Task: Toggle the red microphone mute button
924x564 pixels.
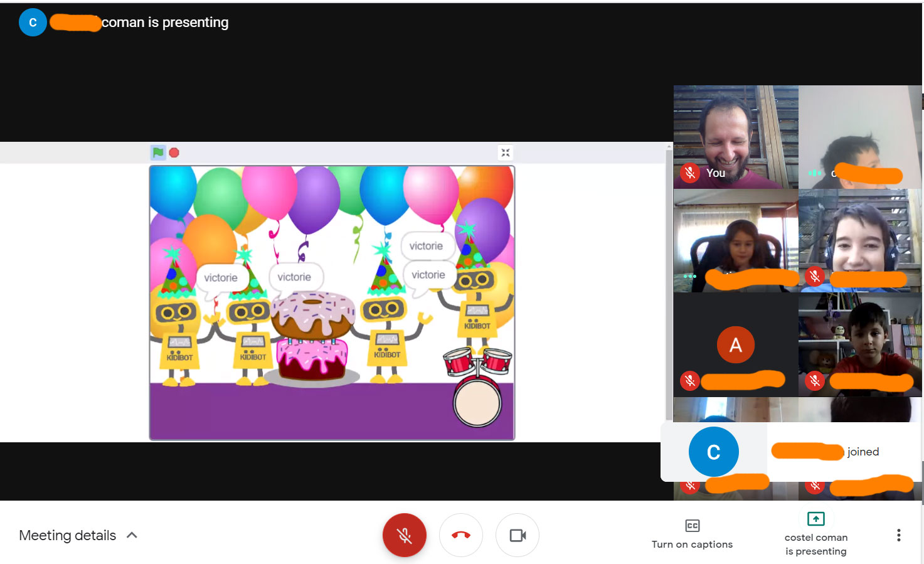Action: [405, 535]
